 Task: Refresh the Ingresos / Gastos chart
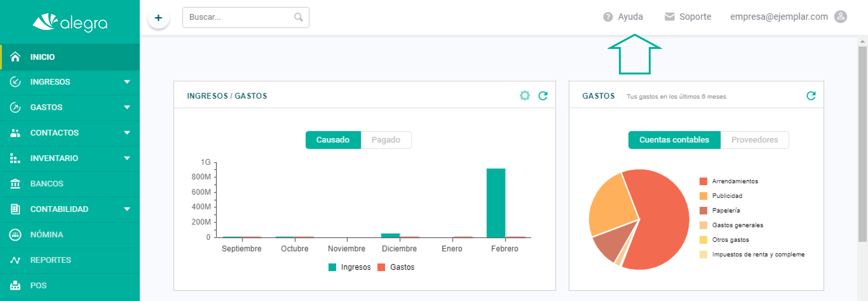click(x=543, y=96)
